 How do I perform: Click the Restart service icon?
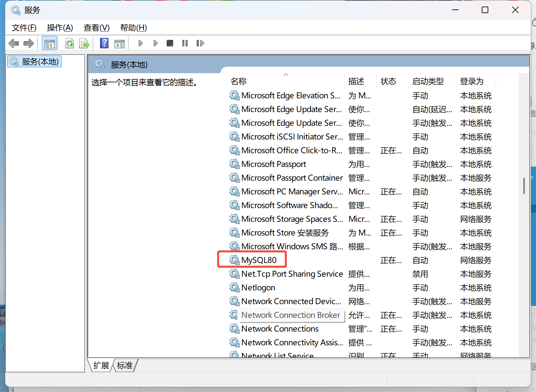click(200, 43)
